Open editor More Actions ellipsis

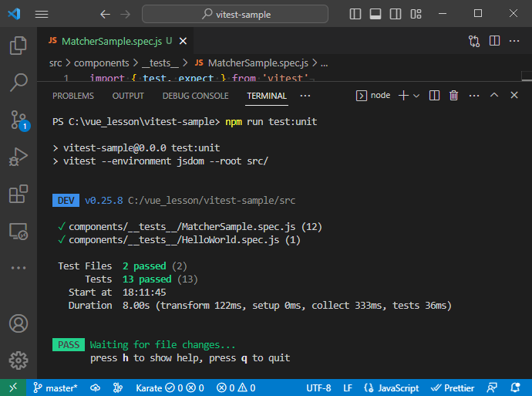click(514, 41)
